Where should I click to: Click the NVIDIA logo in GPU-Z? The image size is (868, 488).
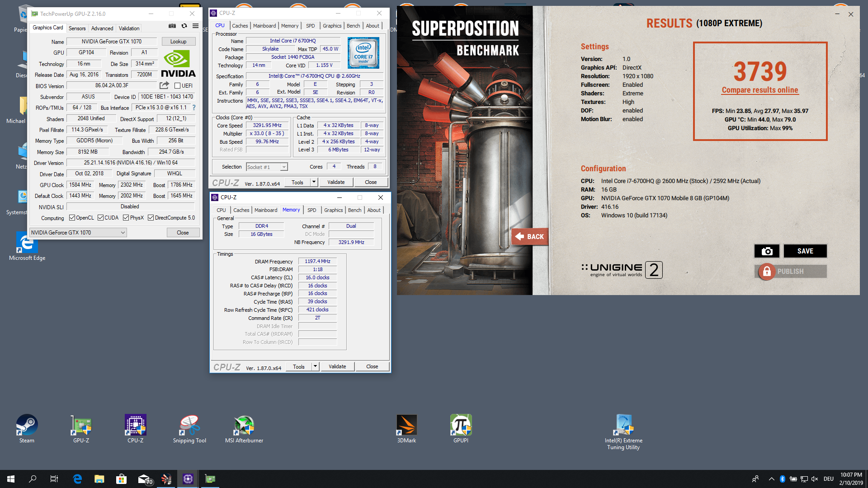coord(178,64)
